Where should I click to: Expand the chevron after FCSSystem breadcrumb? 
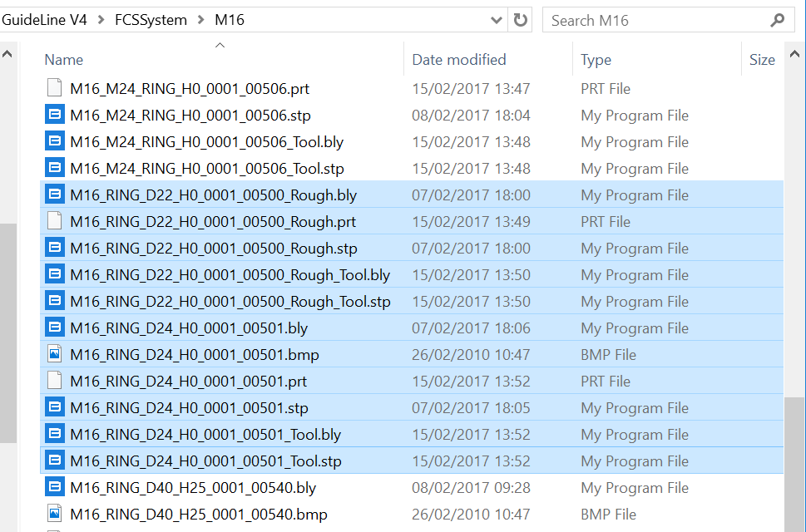click(x=201, y=20)
